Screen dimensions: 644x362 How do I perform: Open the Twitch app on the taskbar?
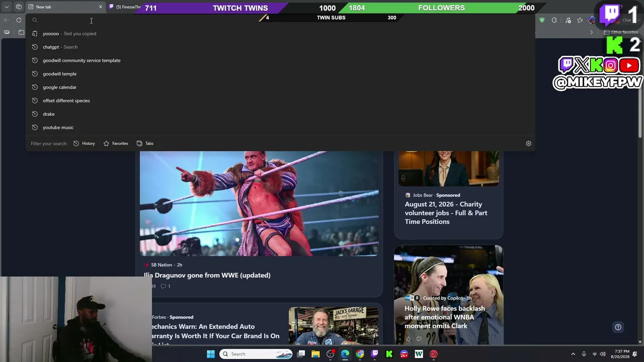click(374, 354)
